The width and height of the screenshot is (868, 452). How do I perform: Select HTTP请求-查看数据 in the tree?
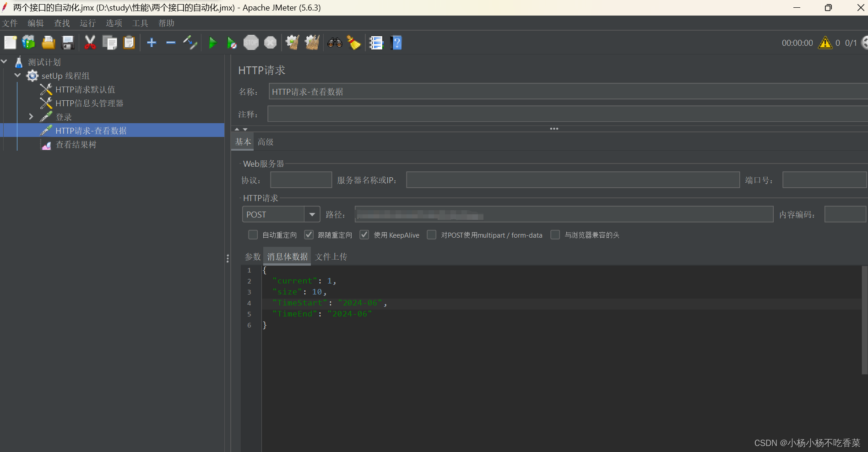(x=91, y=131)
